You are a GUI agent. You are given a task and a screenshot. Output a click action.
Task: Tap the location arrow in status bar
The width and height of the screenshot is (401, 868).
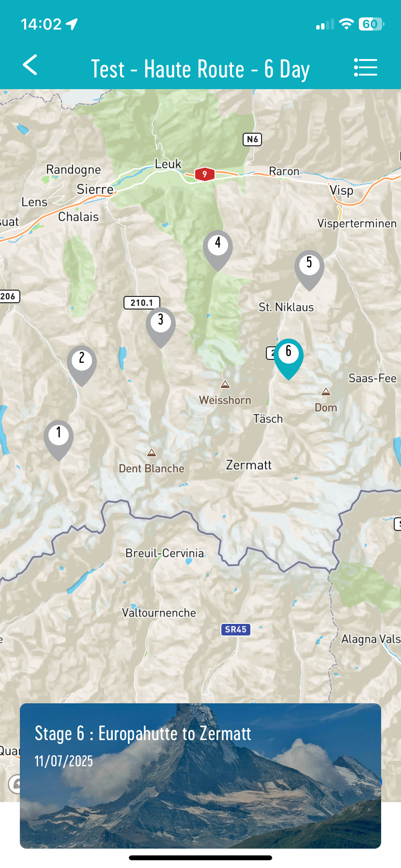72,24
